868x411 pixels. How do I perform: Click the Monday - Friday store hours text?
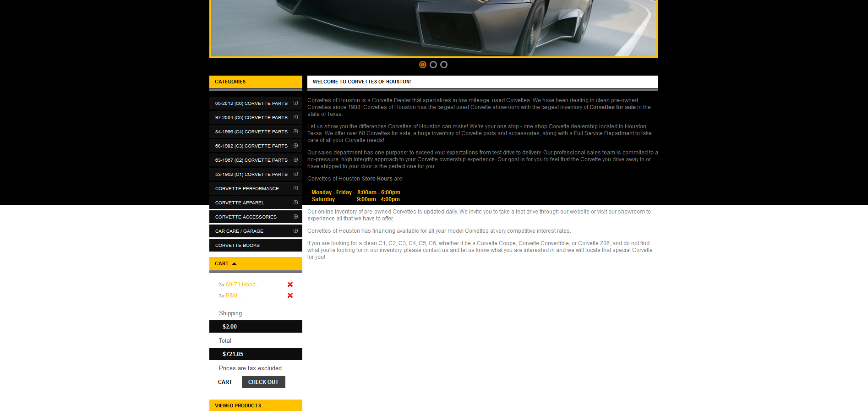coord(356,192)
